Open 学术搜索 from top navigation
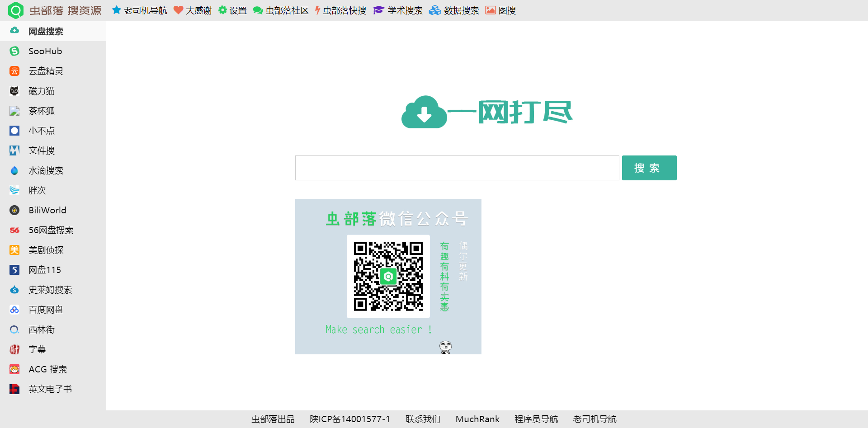Viewport: 868px width, 428px height. tap(398, 10)
